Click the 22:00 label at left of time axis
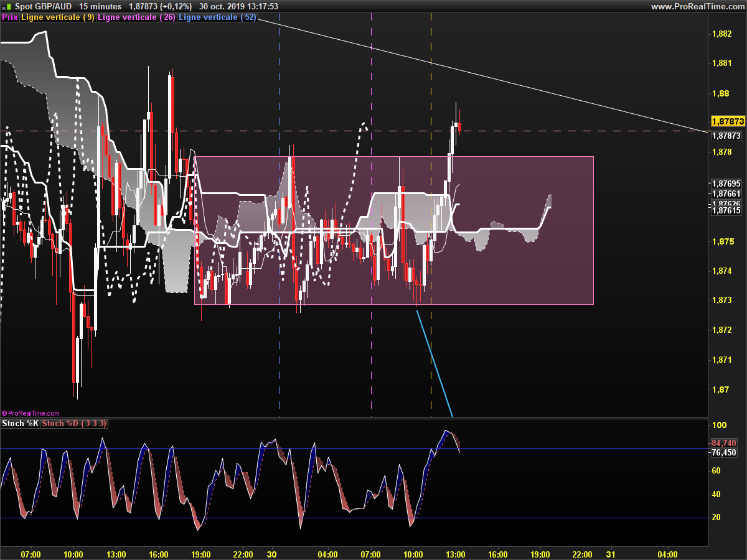 coord(243,554)
